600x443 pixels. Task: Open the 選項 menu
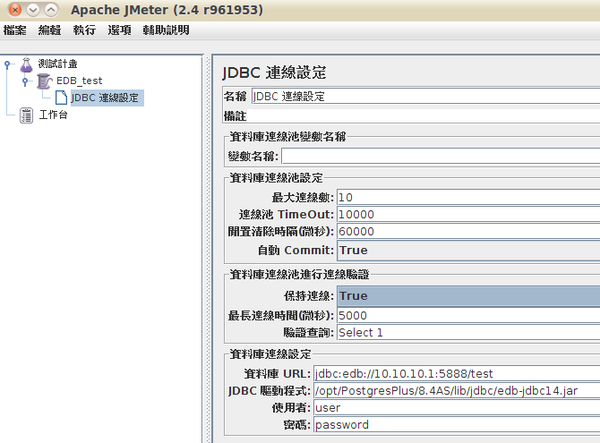point(119,30)
